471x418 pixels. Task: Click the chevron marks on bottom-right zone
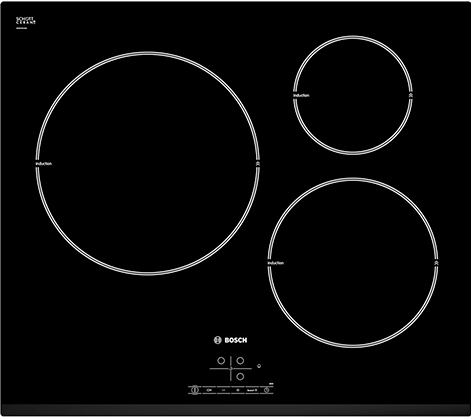pos(436,263)
